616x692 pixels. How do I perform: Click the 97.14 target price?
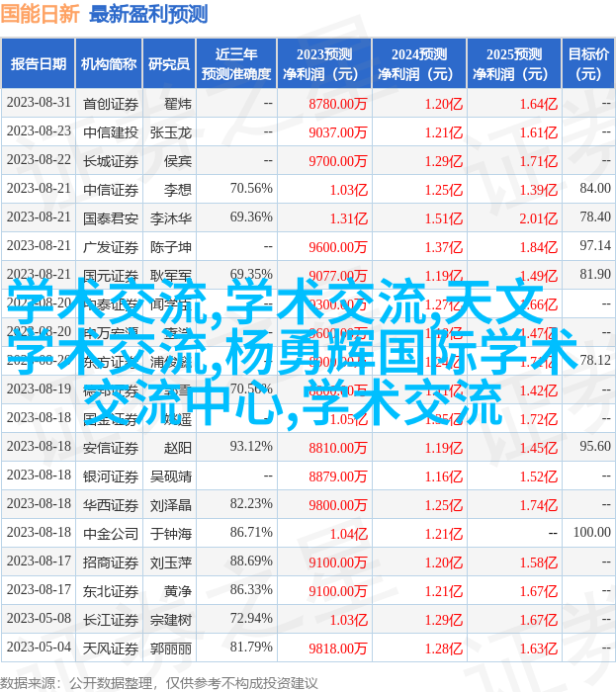(595, 246)
